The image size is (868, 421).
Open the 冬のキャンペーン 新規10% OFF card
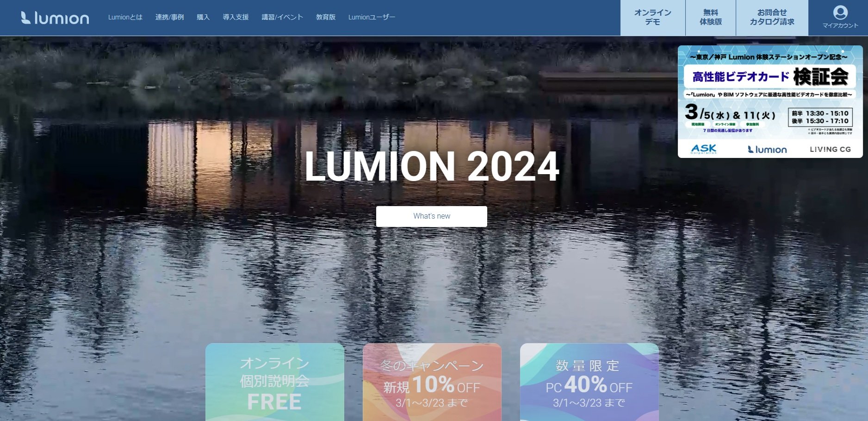tap(432, 382)
